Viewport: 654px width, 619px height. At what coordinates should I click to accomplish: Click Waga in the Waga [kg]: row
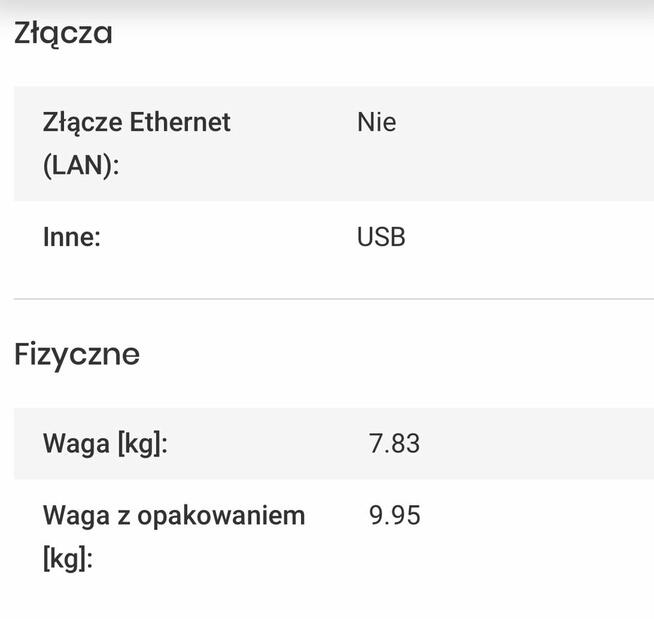click(75, 443)
